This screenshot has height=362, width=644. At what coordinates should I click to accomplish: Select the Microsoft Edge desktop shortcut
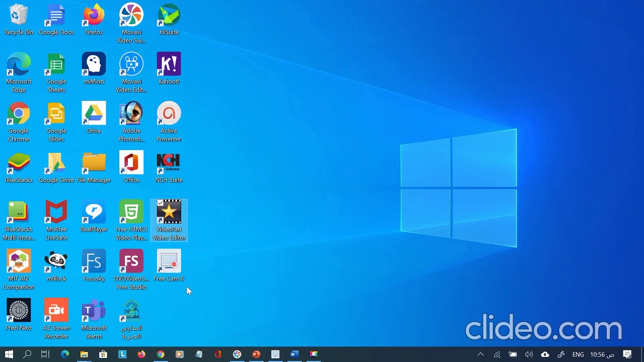tap(19, 72)
